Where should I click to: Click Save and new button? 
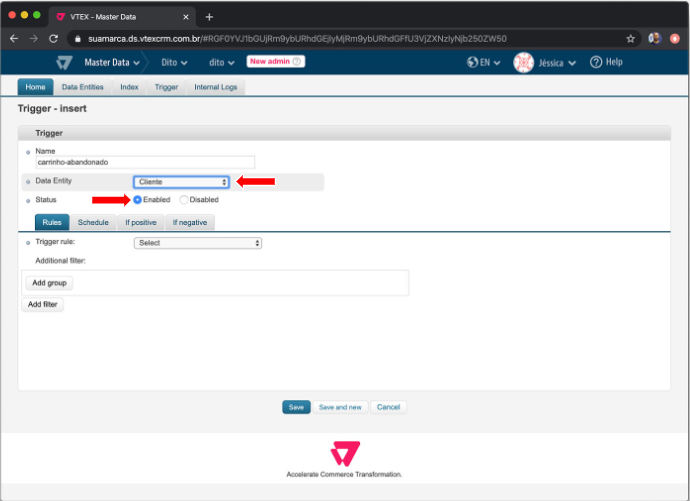pyautogui.click(x=340, y=407)
